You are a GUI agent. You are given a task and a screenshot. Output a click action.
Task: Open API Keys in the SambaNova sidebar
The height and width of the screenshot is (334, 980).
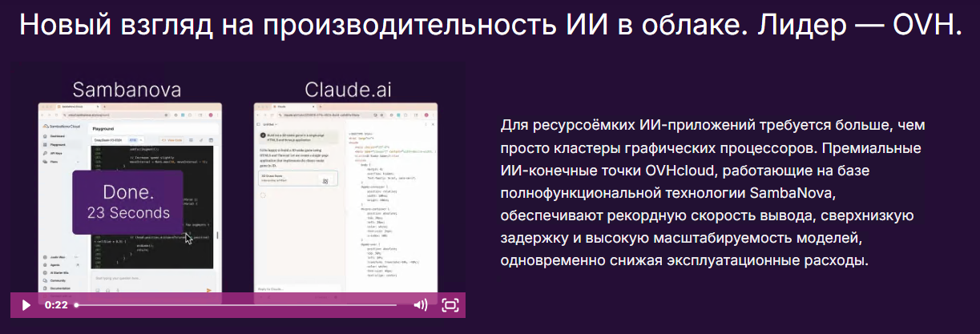click(56, 152)
